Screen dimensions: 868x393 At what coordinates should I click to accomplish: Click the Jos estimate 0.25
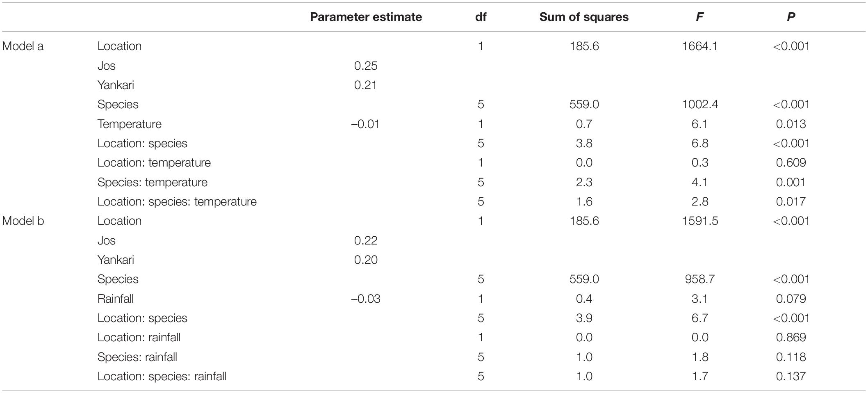click(x=366, y=66)
